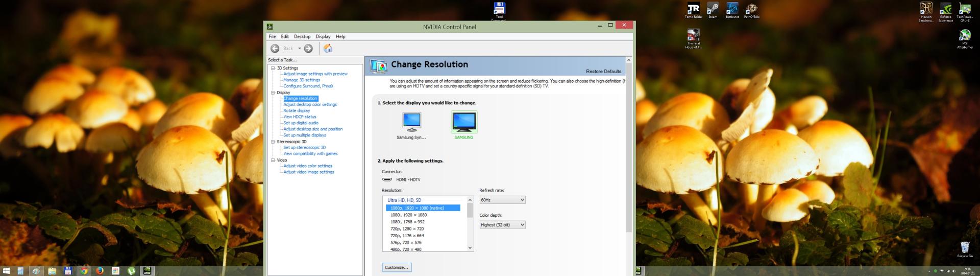Open uTorrent from the taskbar
The image size is (980, 276).
coord(131,271)
